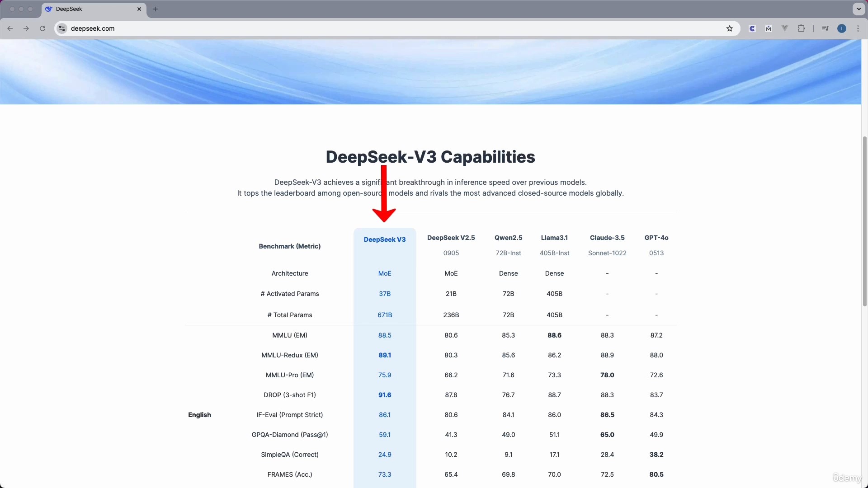Select the Claude-3.5 column header
868x488 pixels.
607,238
